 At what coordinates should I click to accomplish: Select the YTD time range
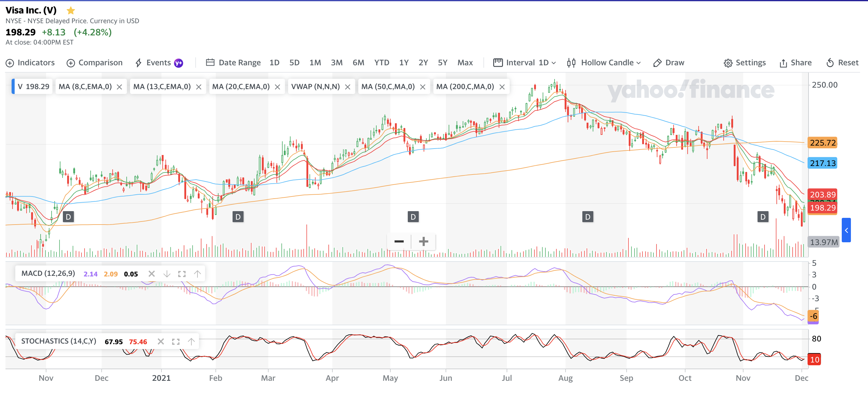pyautogui.click(x=382, y=63)
